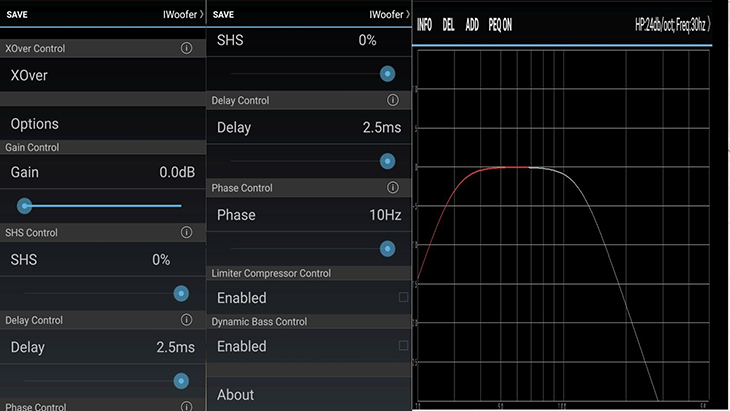Click the Phase 10Hz value

[x=385, y=215]
